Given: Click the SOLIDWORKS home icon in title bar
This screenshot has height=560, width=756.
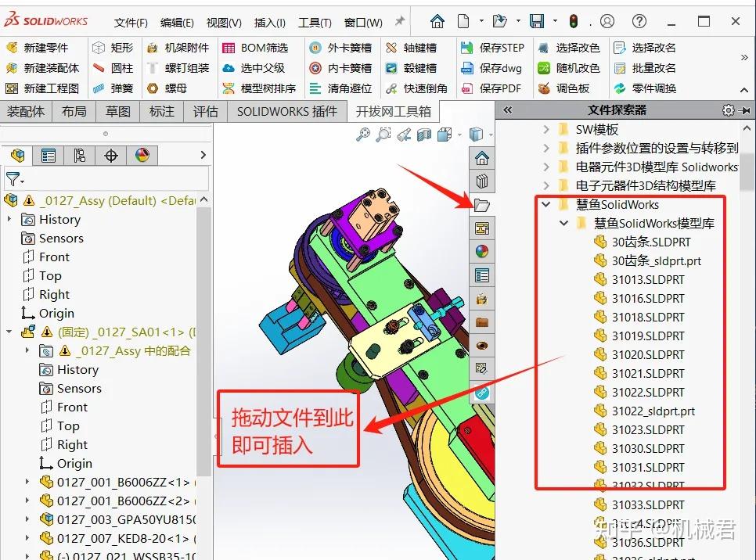Looking at the screenshot, I should tap(437, 21).
